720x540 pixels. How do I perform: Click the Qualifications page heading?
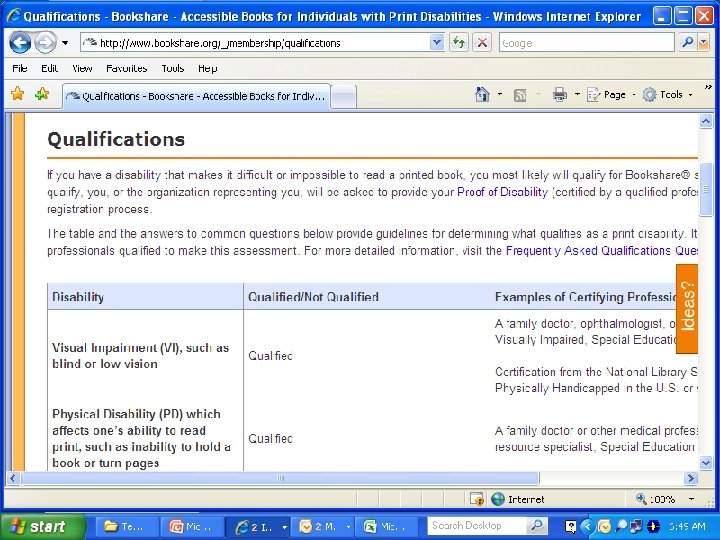[116, 139]
